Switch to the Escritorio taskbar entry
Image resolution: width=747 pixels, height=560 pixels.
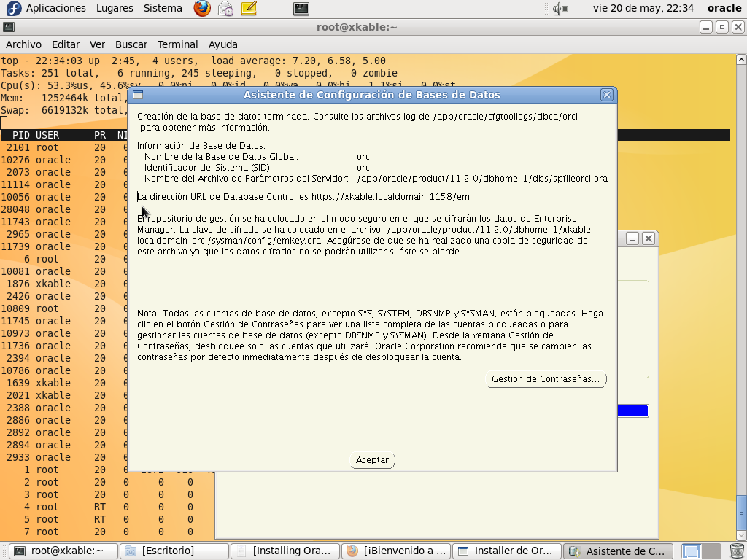click(174, 551)
